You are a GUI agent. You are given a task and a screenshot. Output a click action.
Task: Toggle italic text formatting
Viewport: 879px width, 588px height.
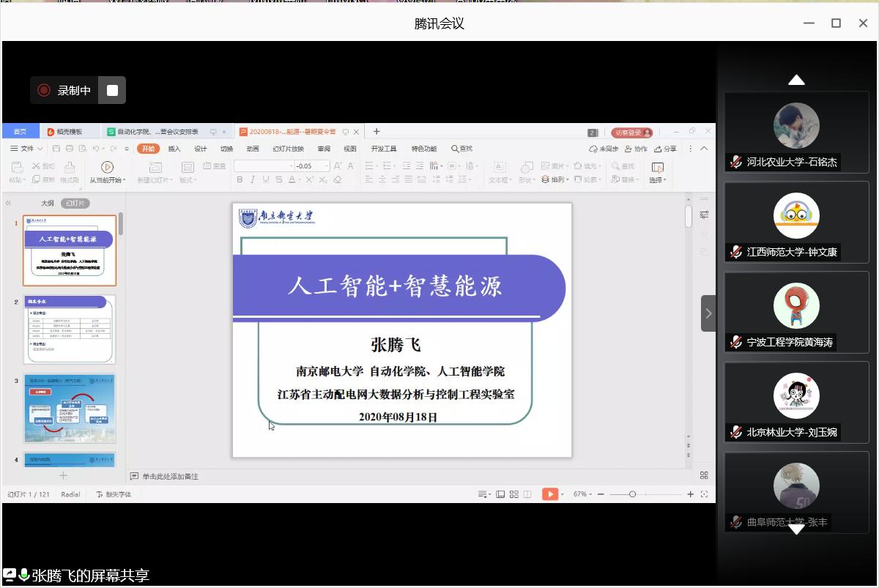pos(252,179)
